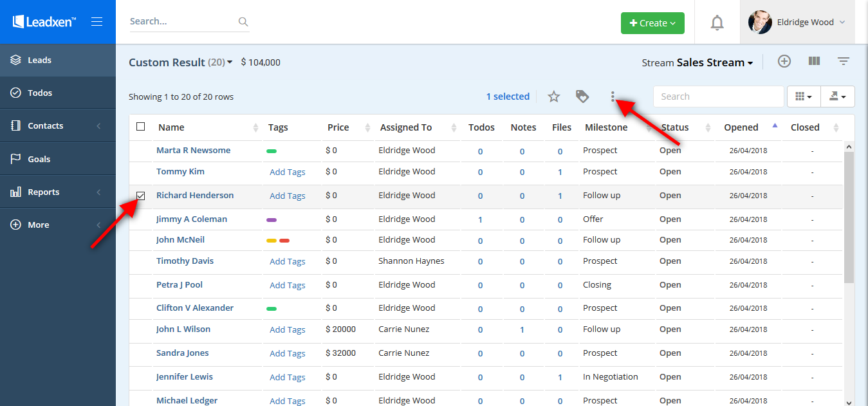Open lead Marta R Newsome
868x406 pixels.
pos(193,150)
